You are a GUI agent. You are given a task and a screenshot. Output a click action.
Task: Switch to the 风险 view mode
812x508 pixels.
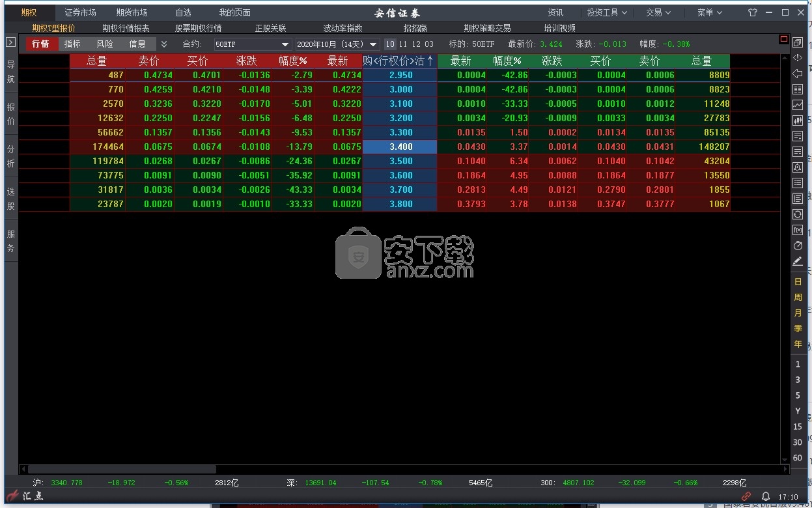pyautogui.click(x=105, y=44)
